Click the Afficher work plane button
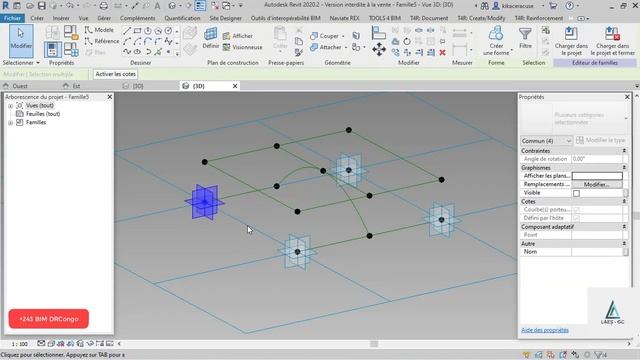 [238, 36]
